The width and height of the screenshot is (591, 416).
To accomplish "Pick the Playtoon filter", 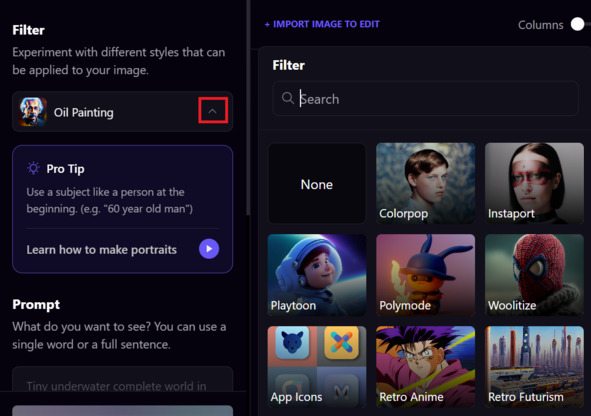I will pos(317,275).
